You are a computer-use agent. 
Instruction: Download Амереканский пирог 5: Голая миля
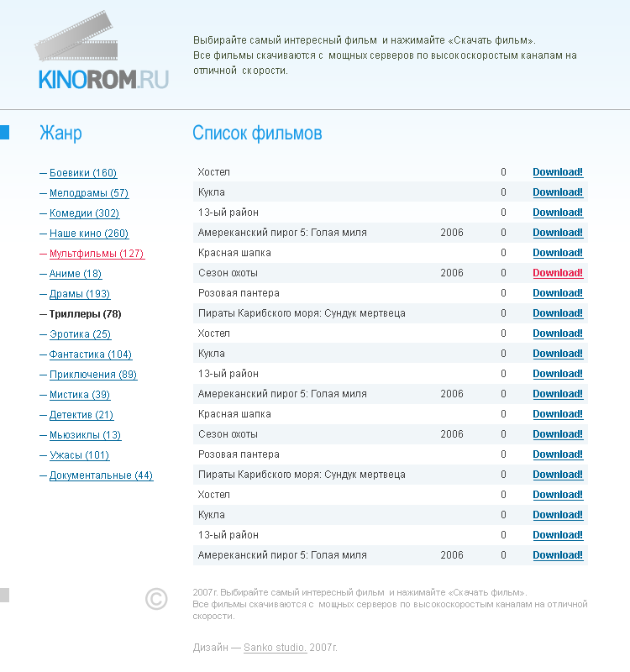point(557,232)
